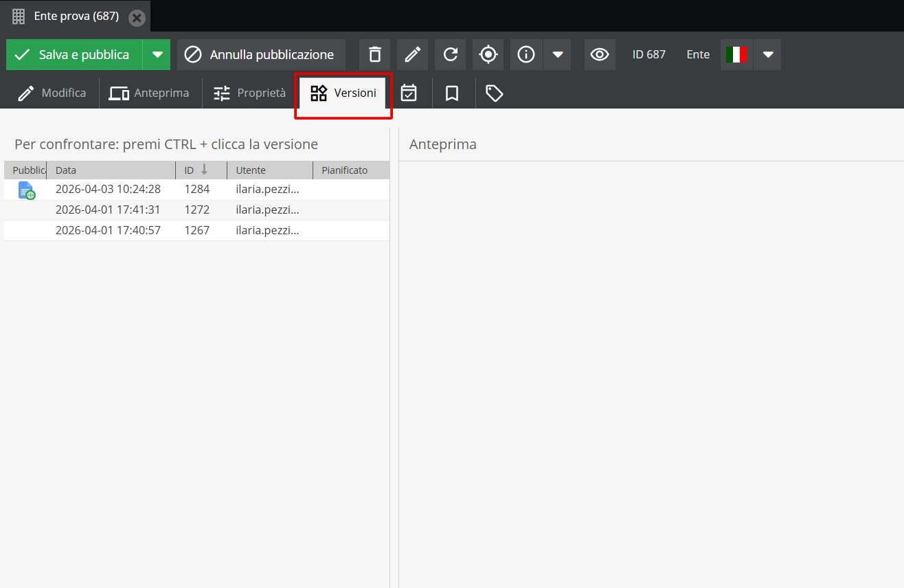Switch to the Modifica tab
The height and width of the screenshot is (588, 904).
point(52,93)
